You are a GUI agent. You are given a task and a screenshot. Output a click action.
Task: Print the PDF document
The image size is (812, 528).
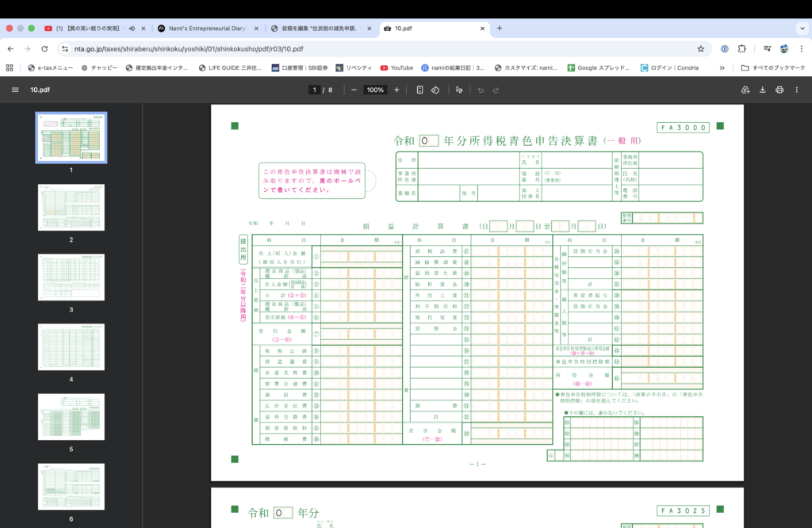point(779,90)
